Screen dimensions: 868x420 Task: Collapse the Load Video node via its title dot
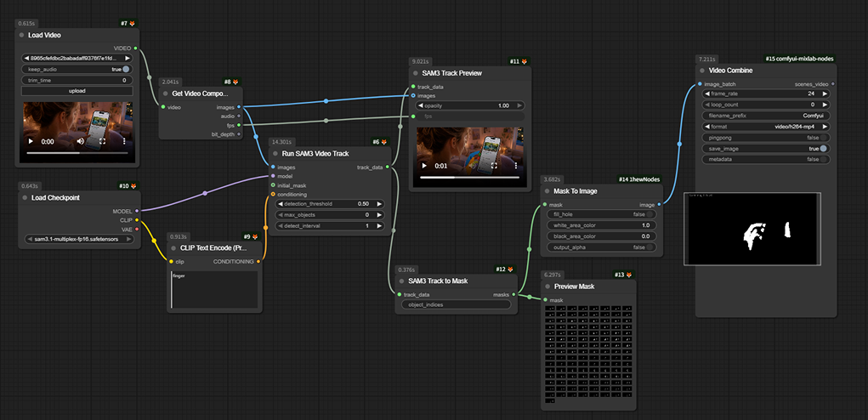pos(21,35)
